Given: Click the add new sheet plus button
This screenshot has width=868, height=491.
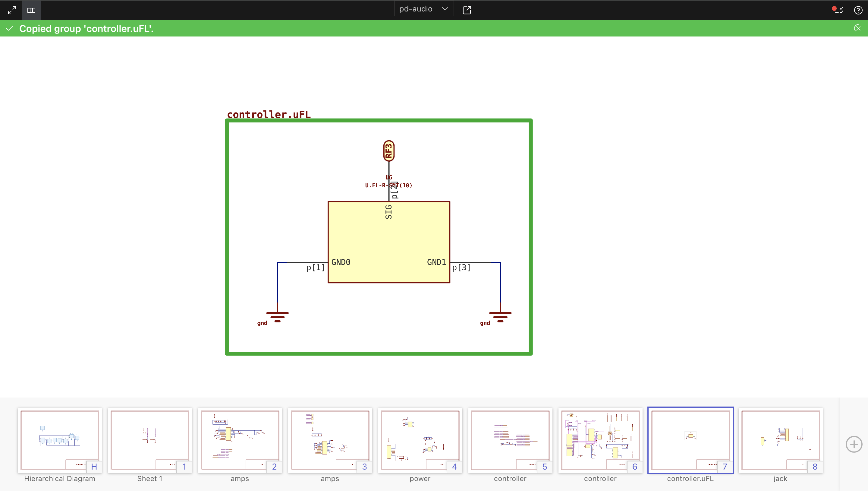Looking at the screenshot, I should (x=854, y=445).
